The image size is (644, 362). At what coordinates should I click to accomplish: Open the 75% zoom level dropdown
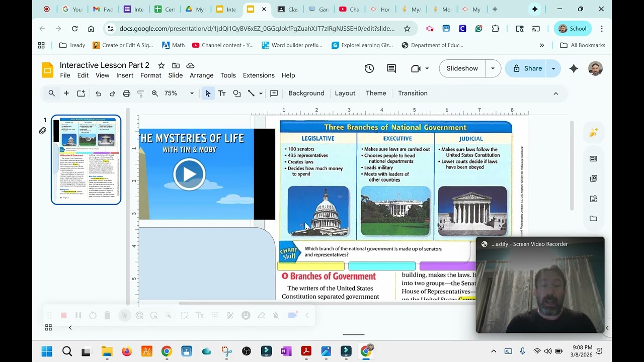178,94
